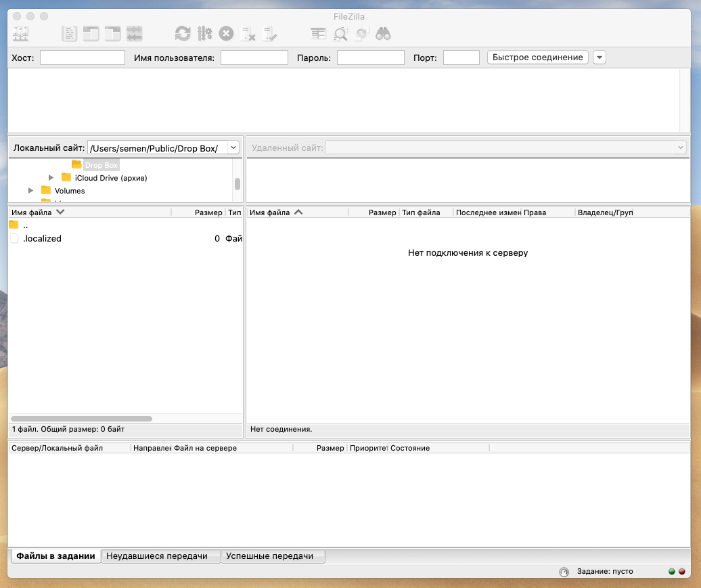The width and height of the screenshot is (701, 588).
Task: Select Volumes folder in local tree
Action: click(70, 191)
